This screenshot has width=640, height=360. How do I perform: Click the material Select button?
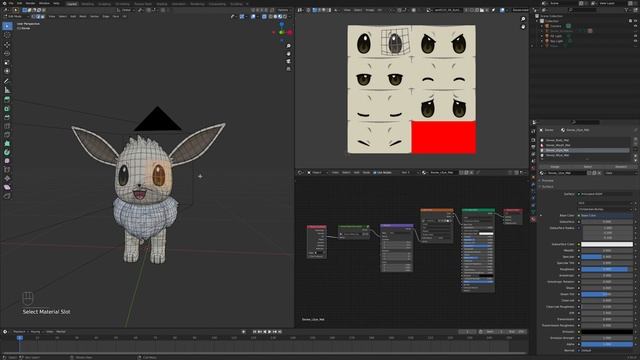(x=587, y=167)
